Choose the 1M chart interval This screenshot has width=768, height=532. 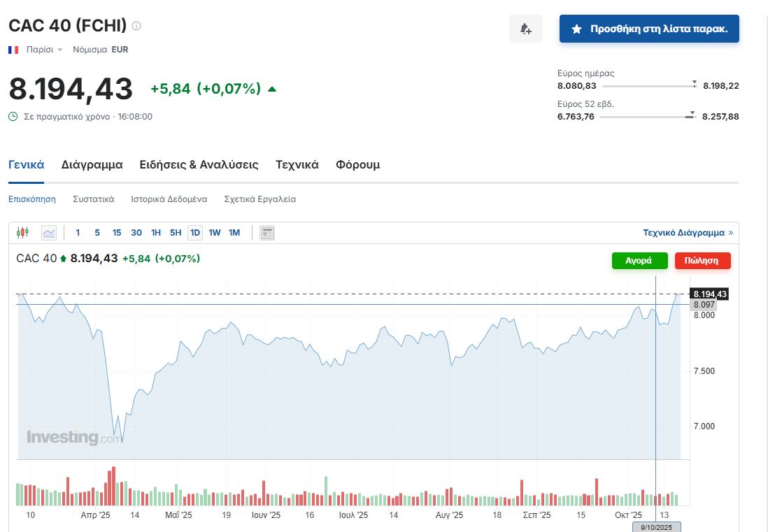pos(234,233)
